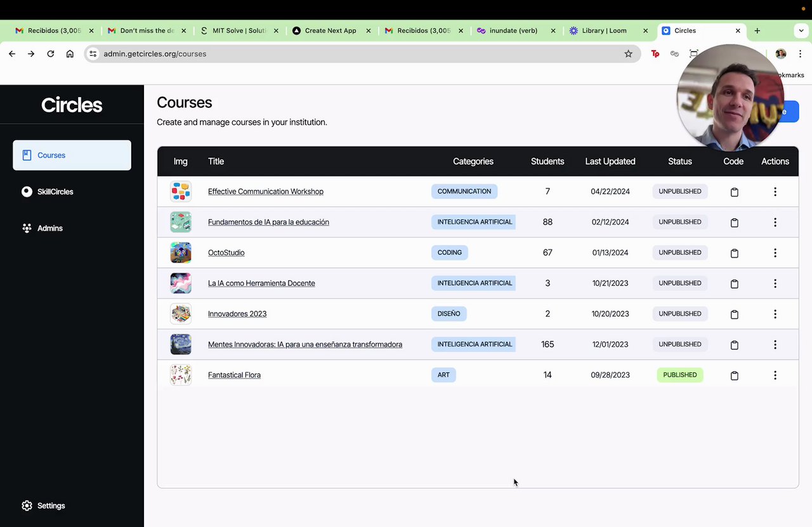Image resolution: width=812 pixels, height=527 pixels.
Task: Open actions menu for OctoStudio
Action: coord(775,252)
